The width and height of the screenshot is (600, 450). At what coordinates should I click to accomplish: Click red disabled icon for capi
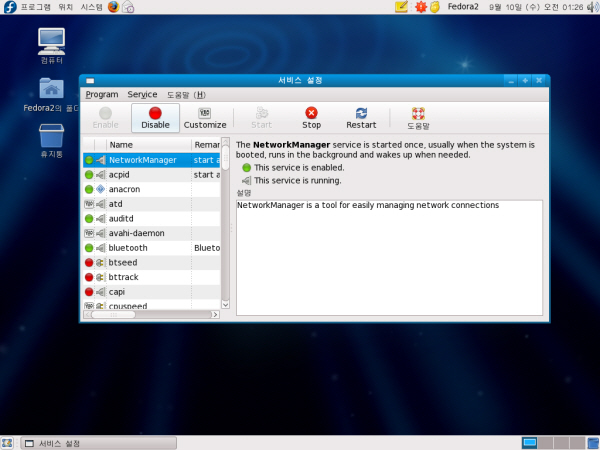click(89, 292)
